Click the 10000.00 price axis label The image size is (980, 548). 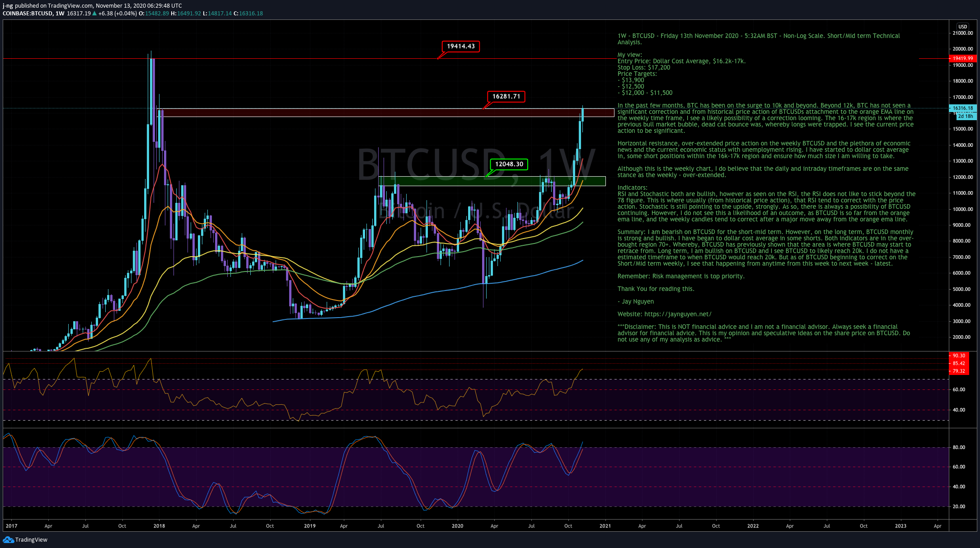[962, 209]
